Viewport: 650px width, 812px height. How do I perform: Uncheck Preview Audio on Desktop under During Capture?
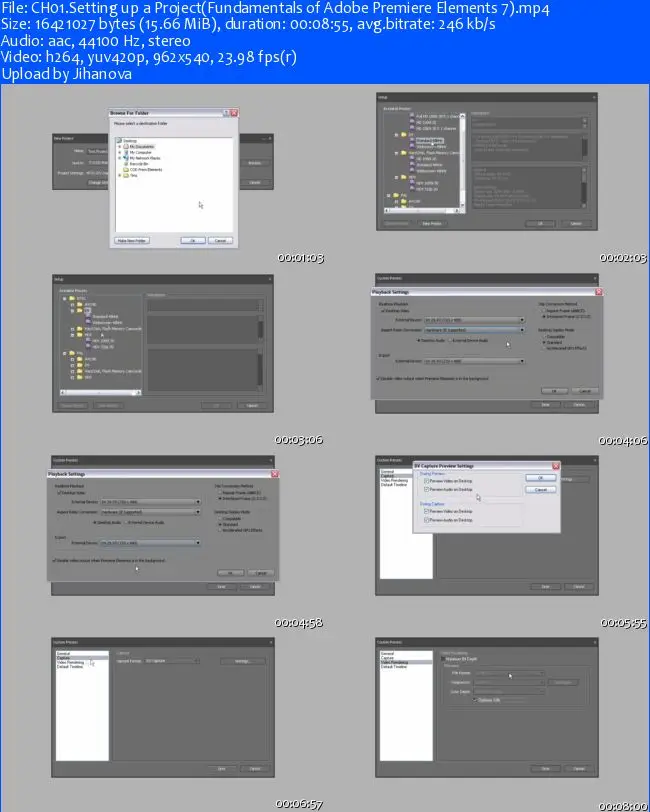pos(426,519)
